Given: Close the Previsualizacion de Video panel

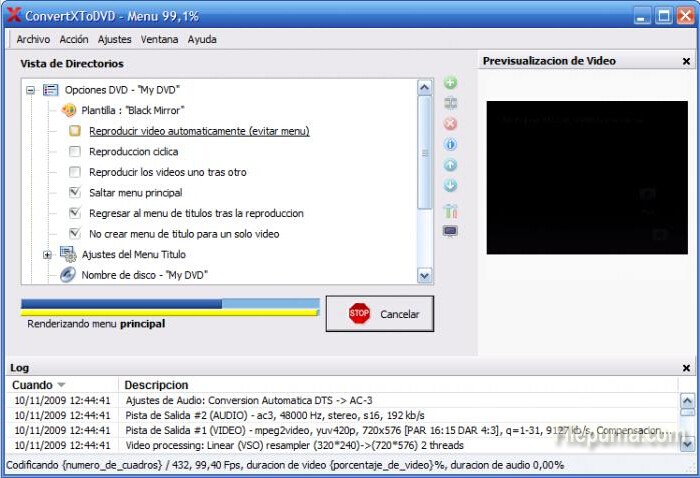Looking at the screenshot, I should pyautogui.click(x=686, y=61).
